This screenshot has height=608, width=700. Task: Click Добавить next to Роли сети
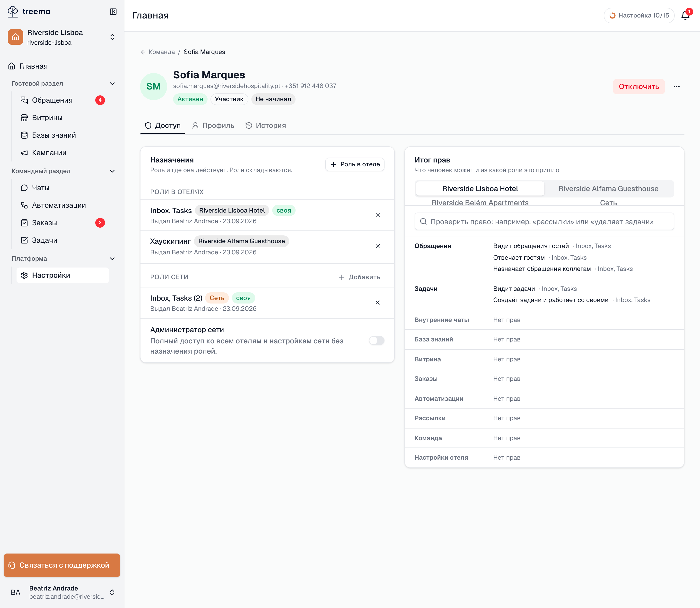point(359,277)
